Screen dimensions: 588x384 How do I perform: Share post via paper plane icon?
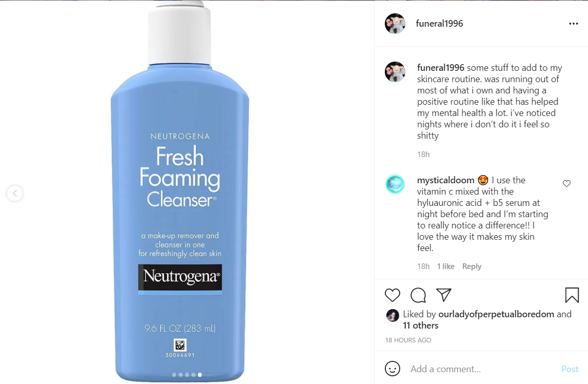pyautogui.click(x=444, y=295)
